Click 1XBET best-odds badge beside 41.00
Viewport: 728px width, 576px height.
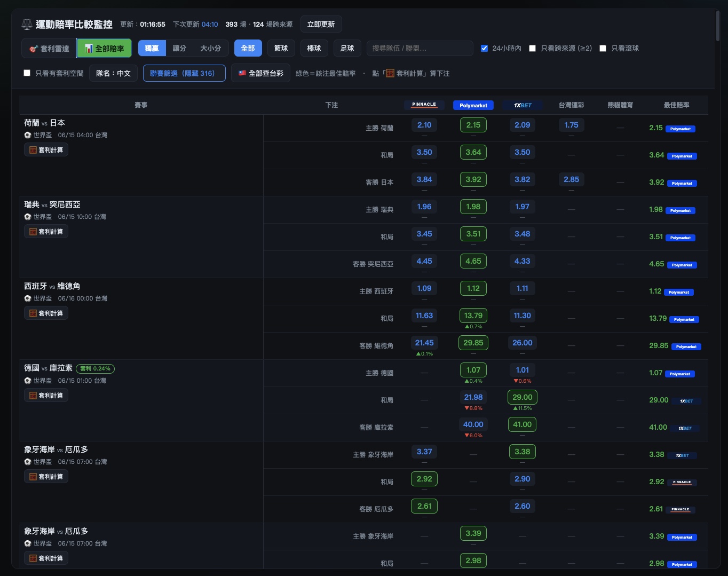[685, 428]
